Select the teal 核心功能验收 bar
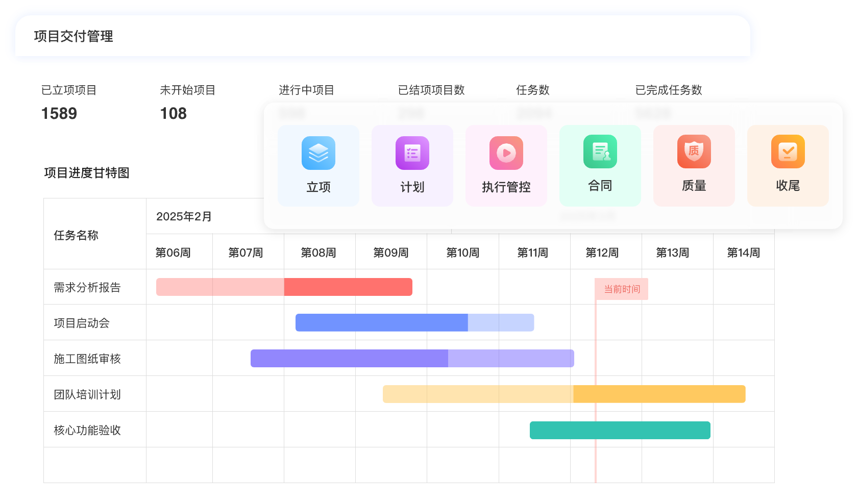Viewport: 858px width, 504px height. click(x=620, y=431)
